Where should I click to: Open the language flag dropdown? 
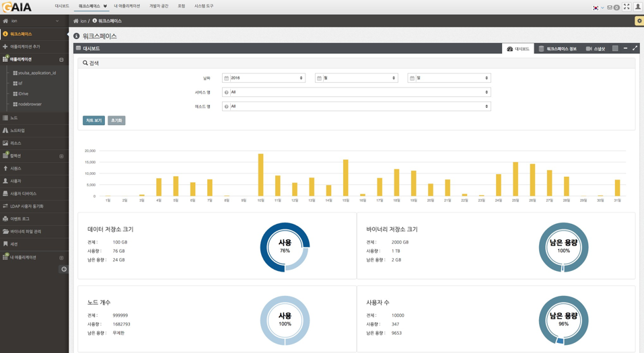click(x=597, y=7)
